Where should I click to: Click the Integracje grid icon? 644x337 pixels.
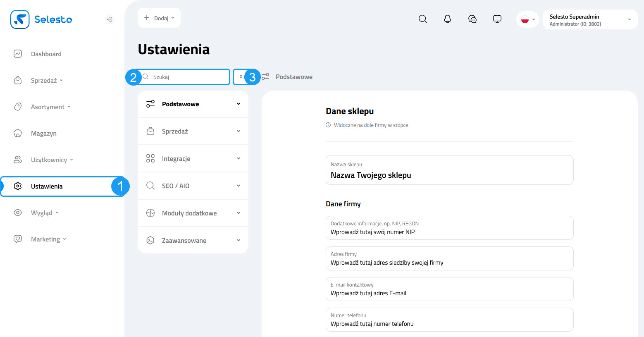[x=150, y=158]
